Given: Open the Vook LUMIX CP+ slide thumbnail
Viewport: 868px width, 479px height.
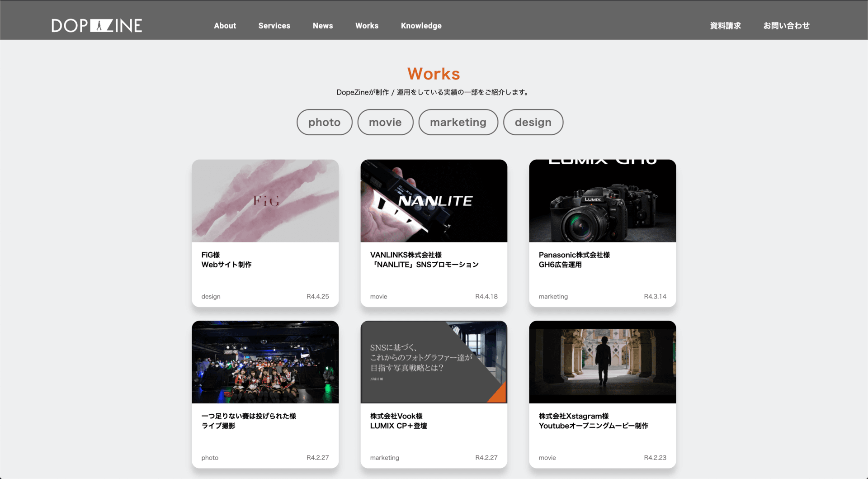Looking at the screenshot, I should tap(434, 362).
